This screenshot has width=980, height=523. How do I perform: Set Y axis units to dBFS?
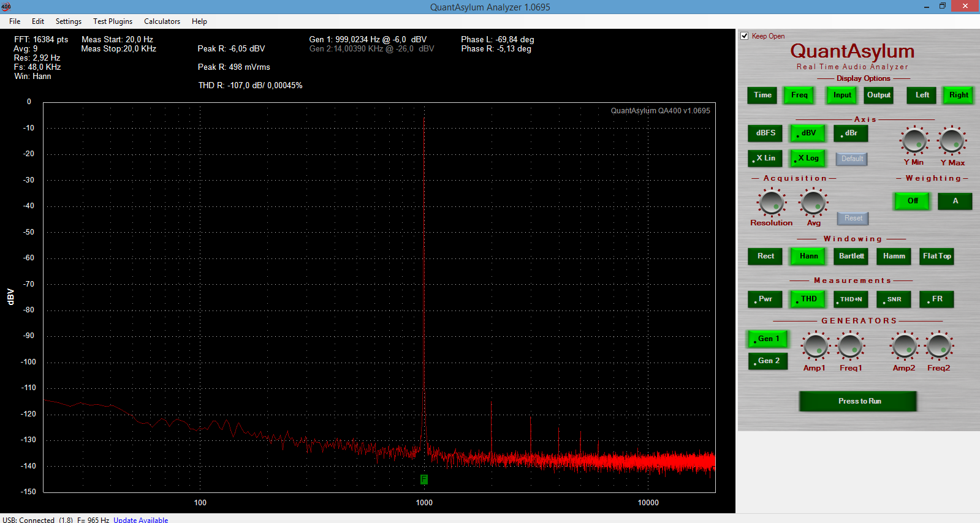[765, 133]
